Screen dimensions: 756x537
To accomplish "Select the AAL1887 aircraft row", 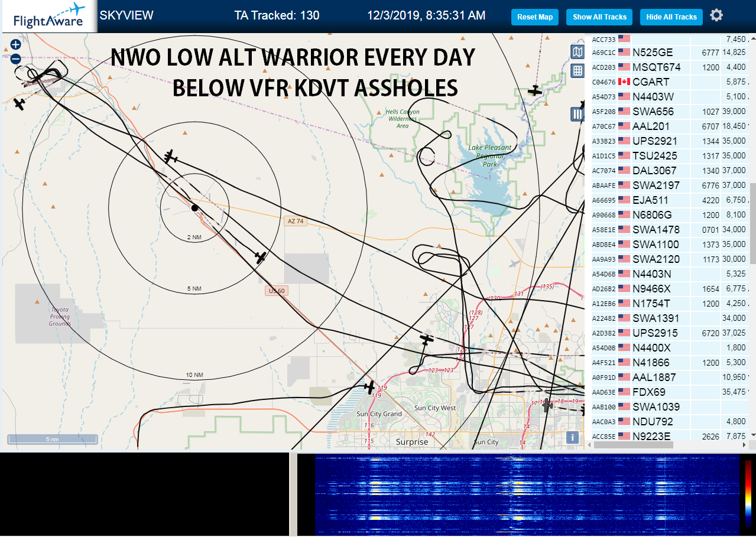I will point(670,377).
